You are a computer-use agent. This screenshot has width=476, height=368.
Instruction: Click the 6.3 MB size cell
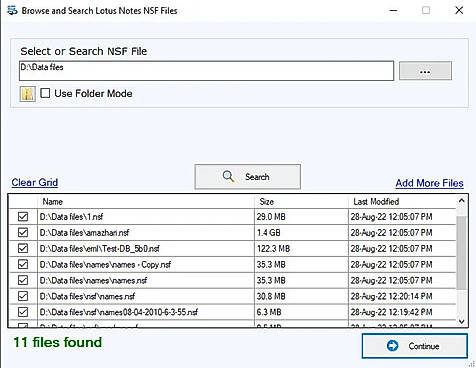[301, 312]
